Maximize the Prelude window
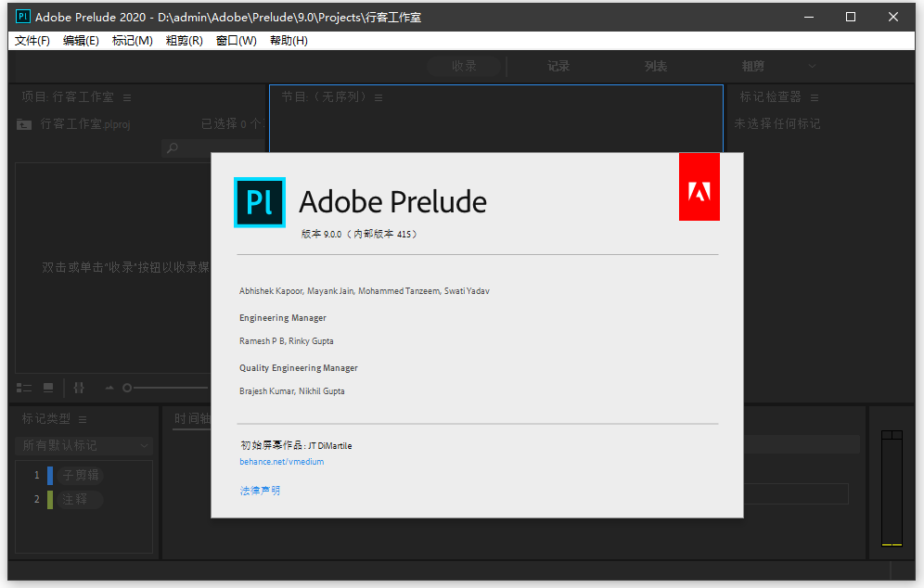 point(851,17)
